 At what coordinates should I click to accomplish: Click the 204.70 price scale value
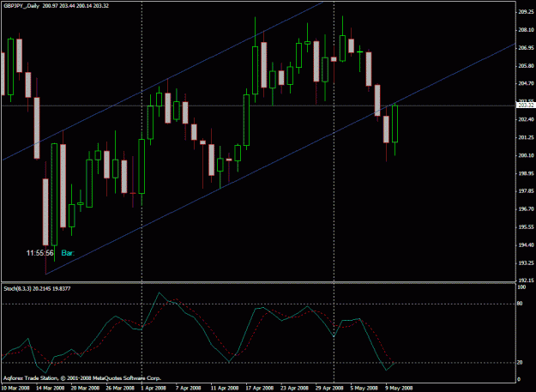(526, 83)
